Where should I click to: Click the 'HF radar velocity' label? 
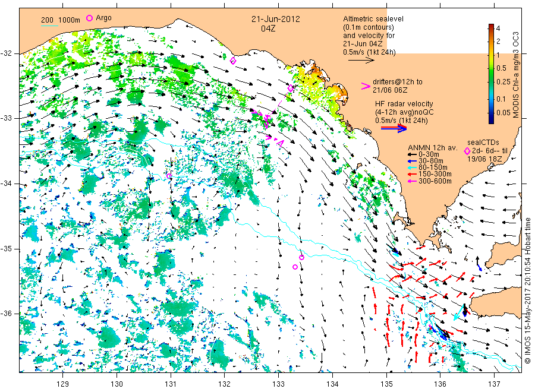coord(404,104)
